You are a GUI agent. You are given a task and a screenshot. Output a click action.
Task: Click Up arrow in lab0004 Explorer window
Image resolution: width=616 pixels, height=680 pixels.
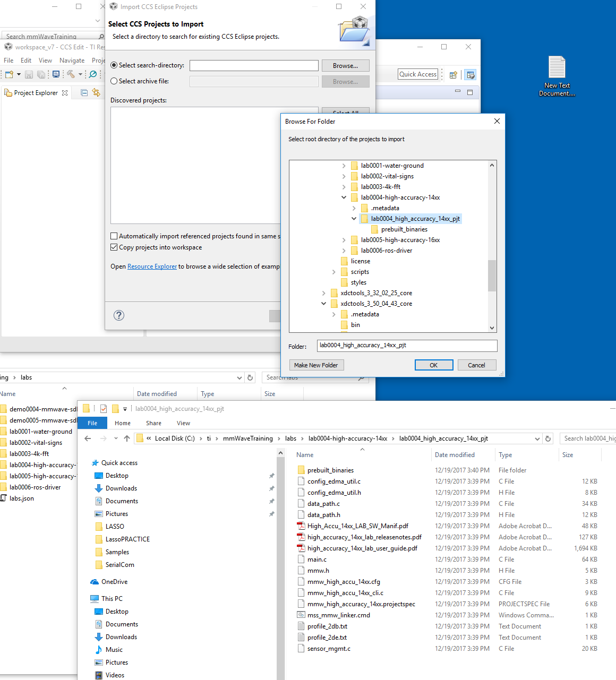pyautogui.click(x=126, y=438)
